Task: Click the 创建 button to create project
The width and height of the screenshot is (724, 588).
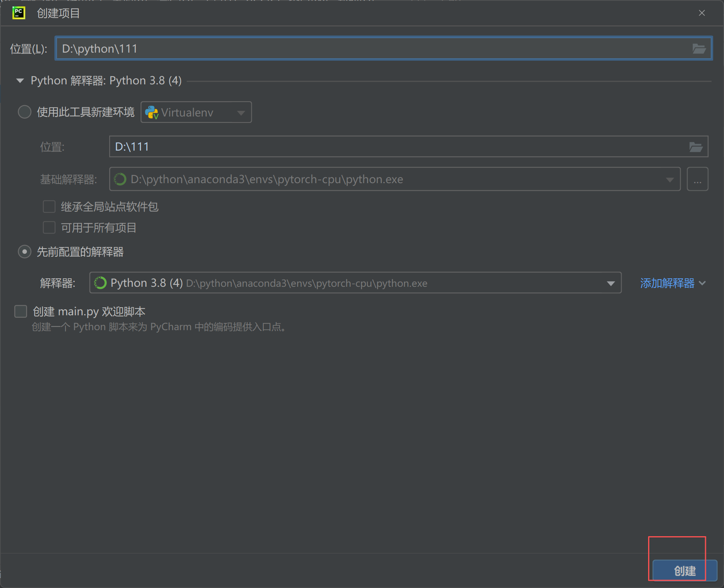Action: click(x=685, y=571)
